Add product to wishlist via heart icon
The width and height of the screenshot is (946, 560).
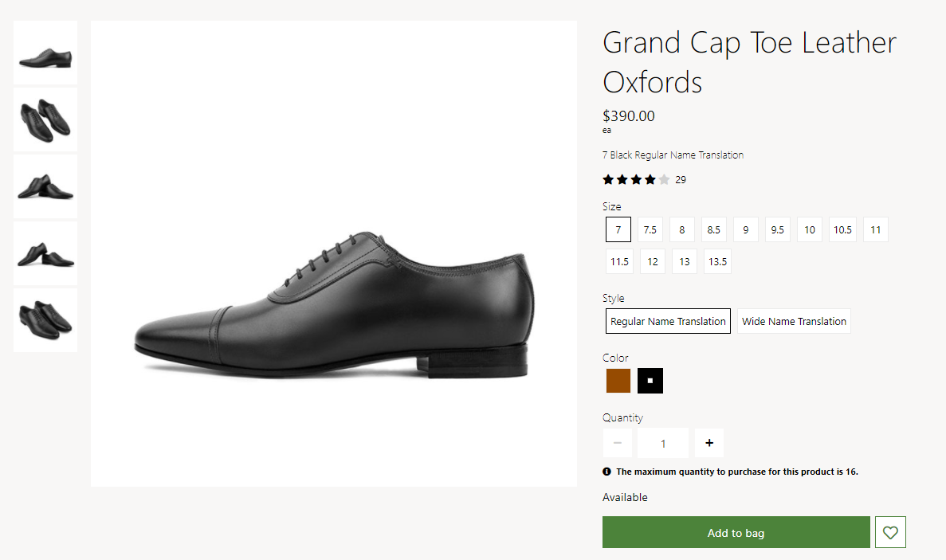coord(890,532)
